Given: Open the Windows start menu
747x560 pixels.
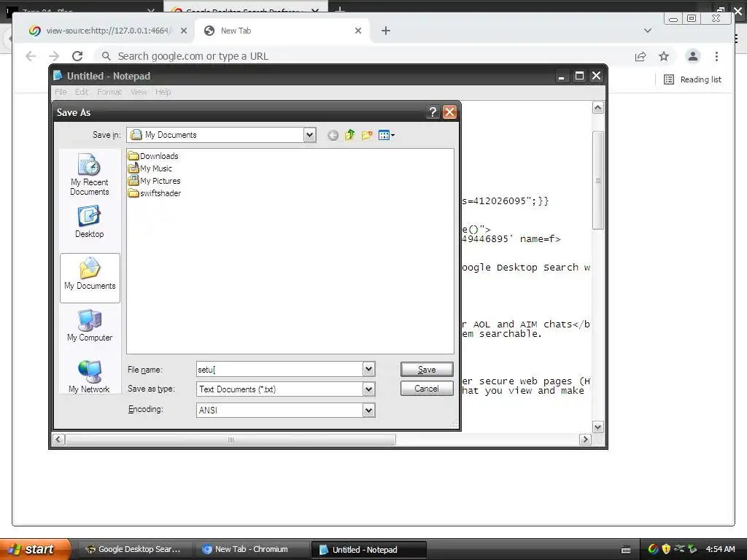Looking at the screenshot, I should coord(35,549).
